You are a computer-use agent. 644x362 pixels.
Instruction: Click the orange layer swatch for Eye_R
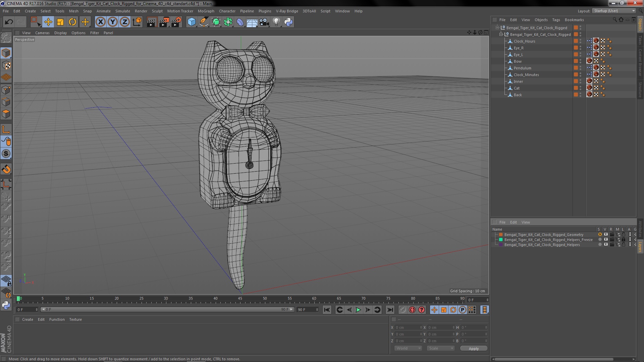(576, 48)
